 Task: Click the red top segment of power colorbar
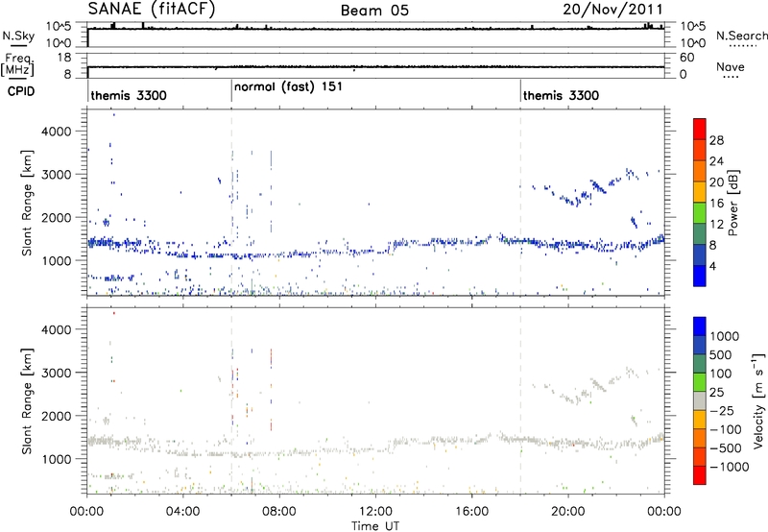point(700,129)
